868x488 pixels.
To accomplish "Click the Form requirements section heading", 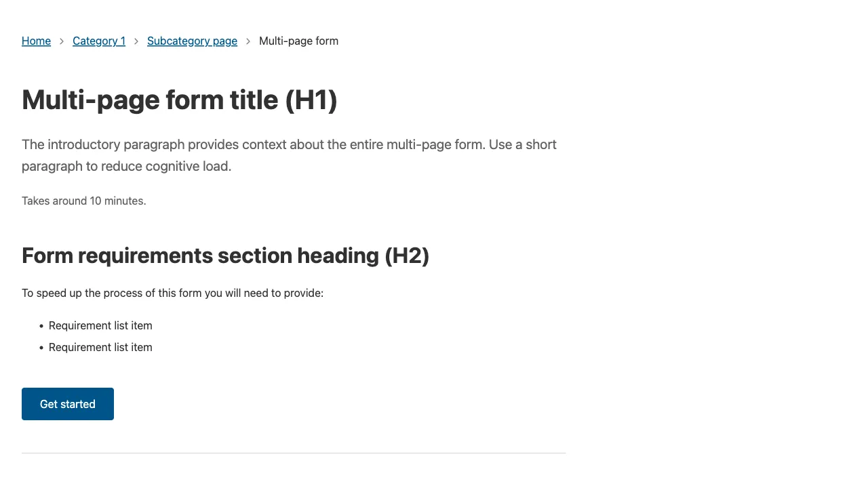I will point(225,256).
